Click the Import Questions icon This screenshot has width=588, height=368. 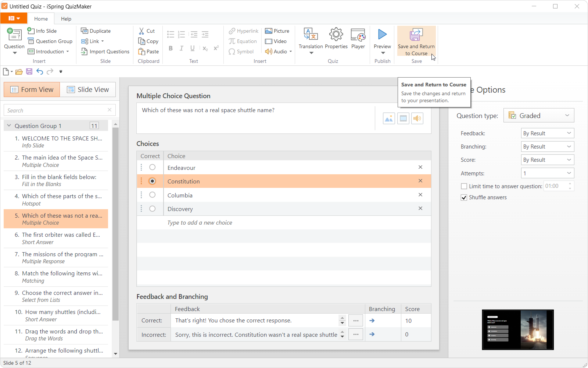(84, 52)
